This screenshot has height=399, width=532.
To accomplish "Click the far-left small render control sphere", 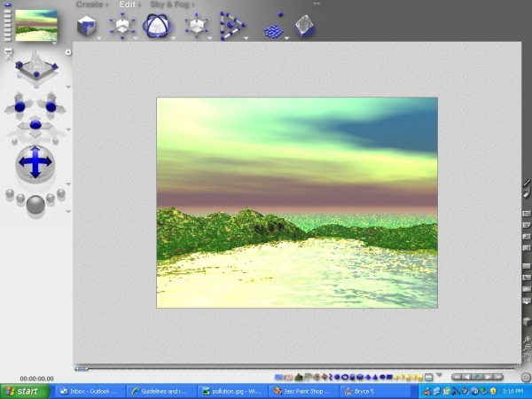I will click(x=10, y=193).
